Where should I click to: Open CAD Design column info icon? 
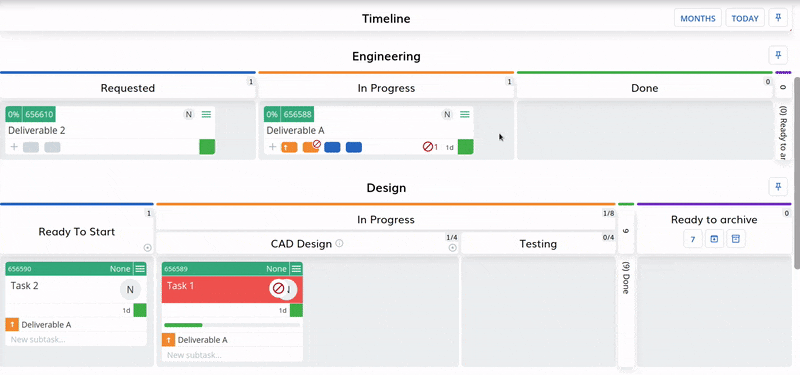pos(339,243)
